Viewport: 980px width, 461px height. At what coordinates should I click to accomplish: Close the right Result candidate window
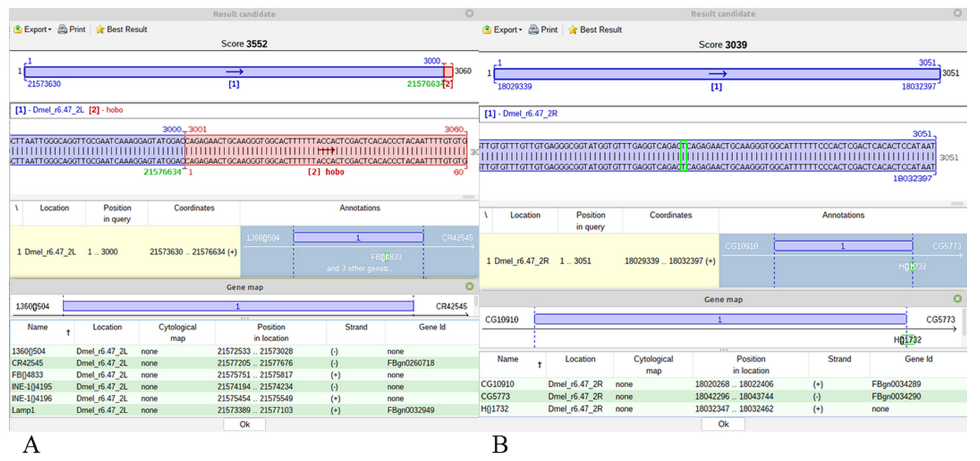[958, 13]
